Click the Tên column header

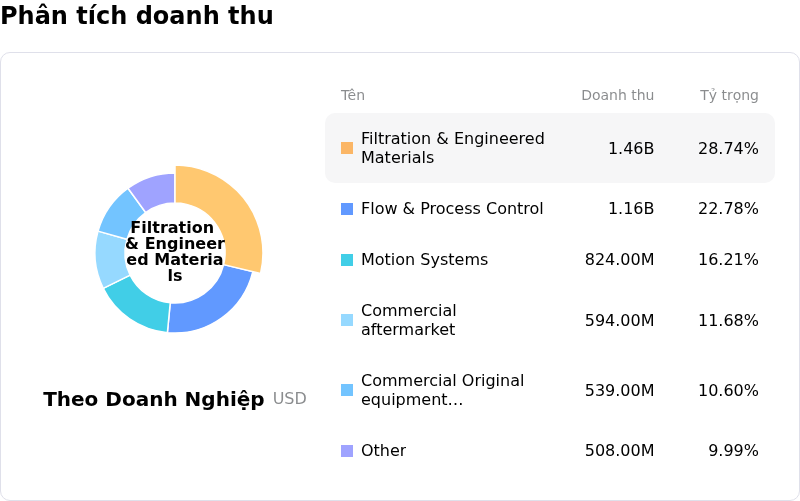click(x=352, y=96)
